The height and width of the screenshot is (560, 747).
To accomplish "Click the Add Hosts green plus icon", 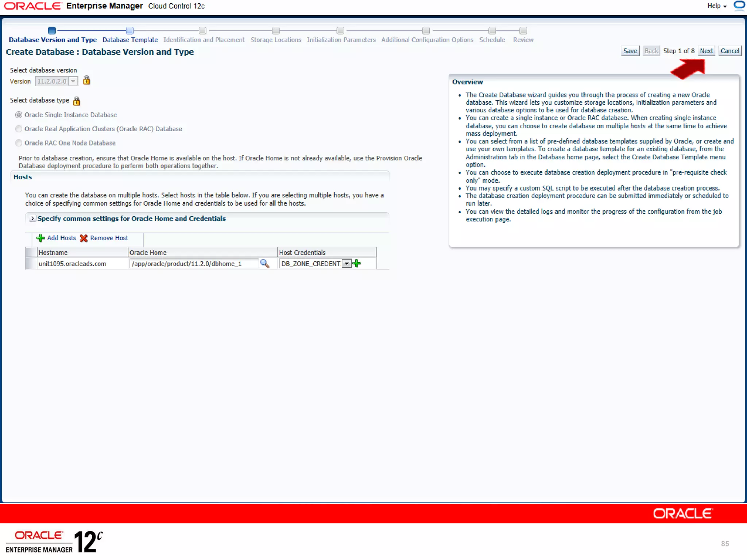I will click(x=40, y=238).
